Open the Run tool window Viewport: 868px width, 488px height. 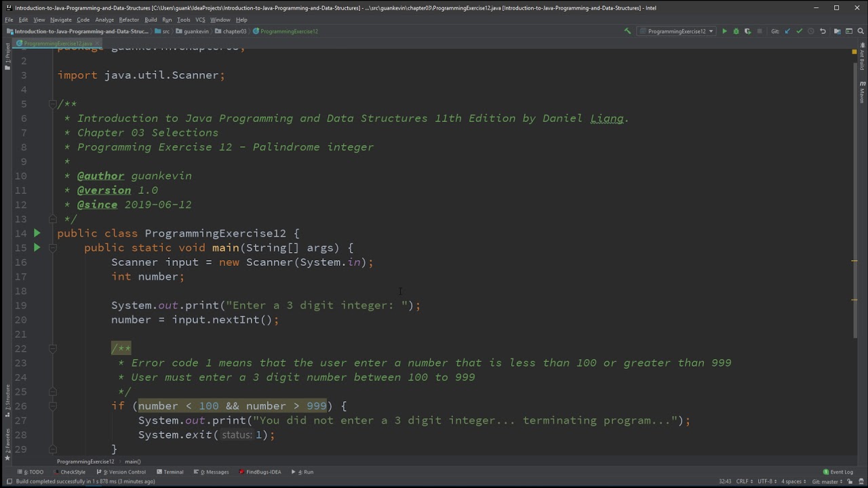[303, 472]
